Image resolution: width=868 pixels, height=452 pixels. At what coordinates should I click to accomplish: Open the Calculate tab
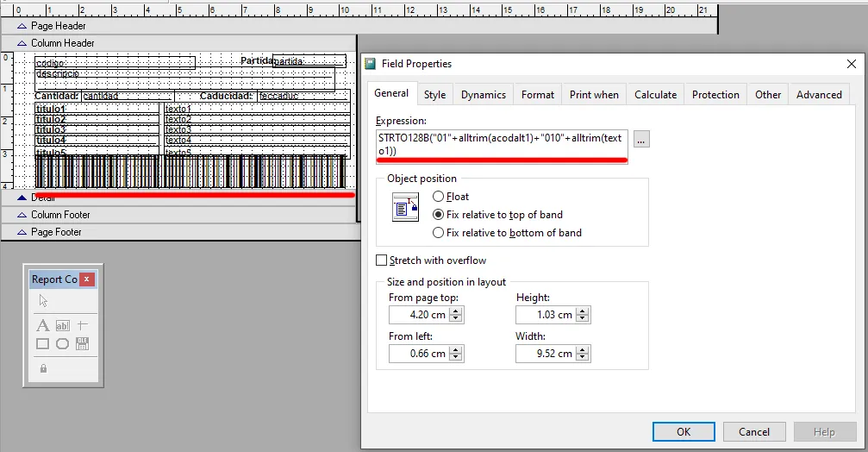(655, 95)
